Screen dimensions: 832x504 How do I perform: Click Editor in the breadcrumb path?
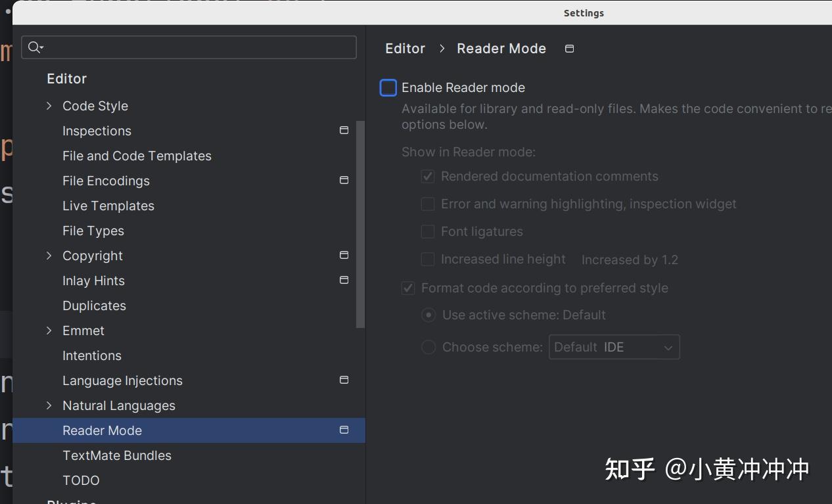click(405, 48)
